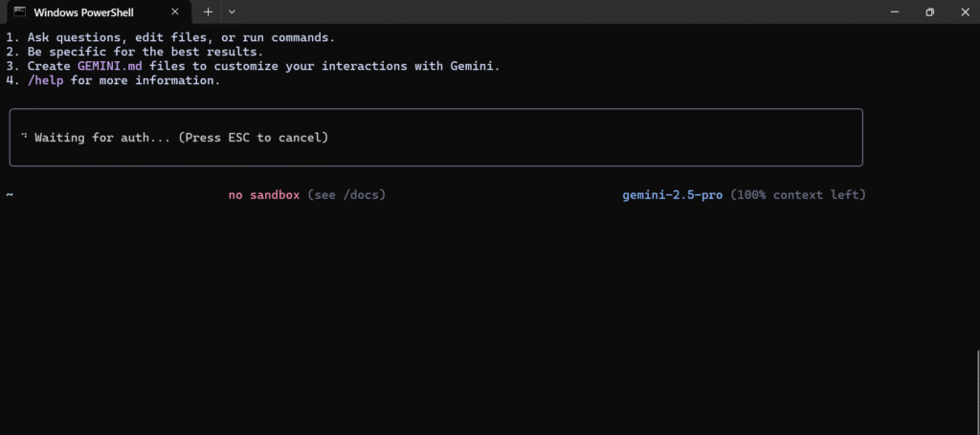980x435 pixels.
Task: Click the Waiting for auth message text
Action: pyautogui.click(x=181, y=138)
